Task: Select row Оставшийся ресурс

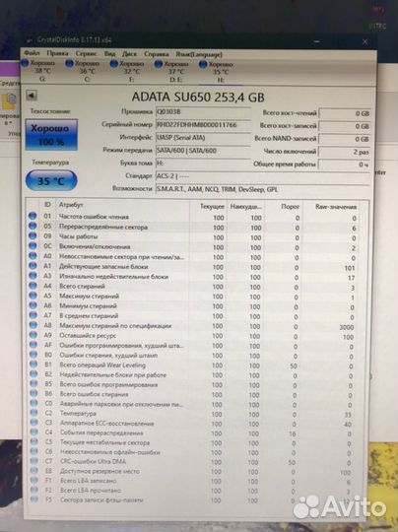Action: [193, 336]
